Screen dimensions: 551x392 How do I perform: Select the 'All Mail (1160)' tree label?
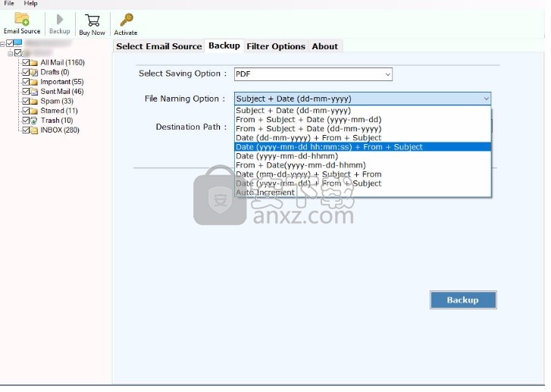pos(63,63)
